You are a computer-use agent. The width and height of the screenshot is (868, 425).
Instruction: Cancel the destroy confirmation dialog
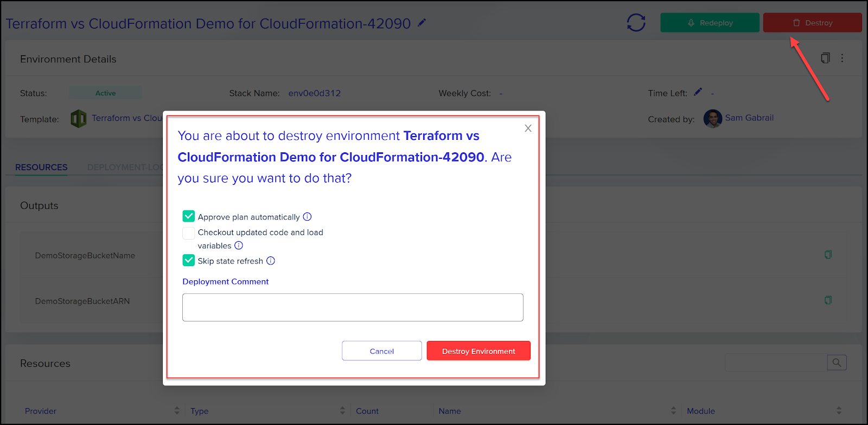point(382,351)
